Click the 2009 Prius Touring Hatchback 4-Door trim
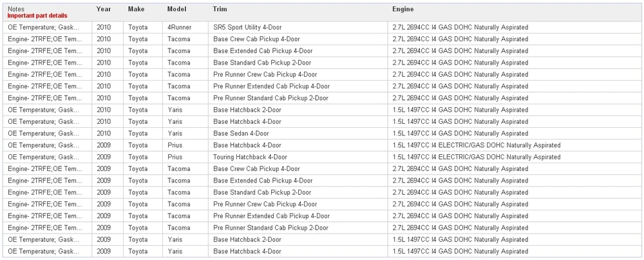This screenshot has height=260, width=644. pos(250,157)
